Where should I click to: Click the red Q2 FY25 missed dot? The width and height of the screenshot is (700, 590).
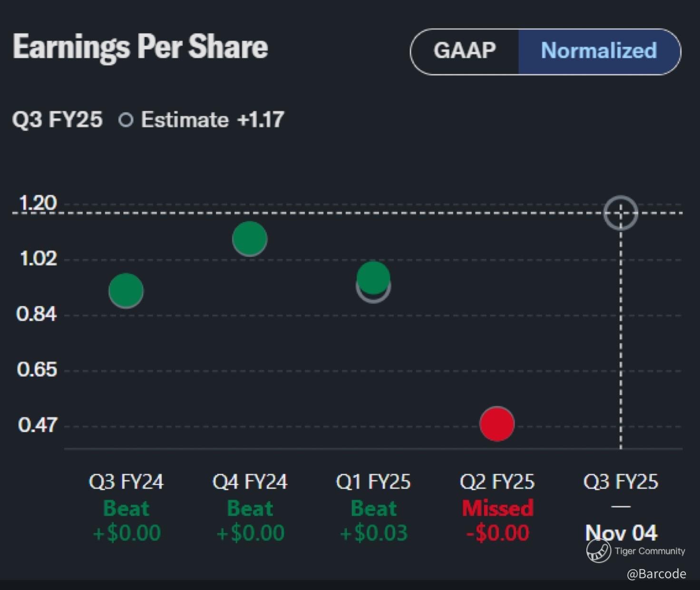[497, 424]
